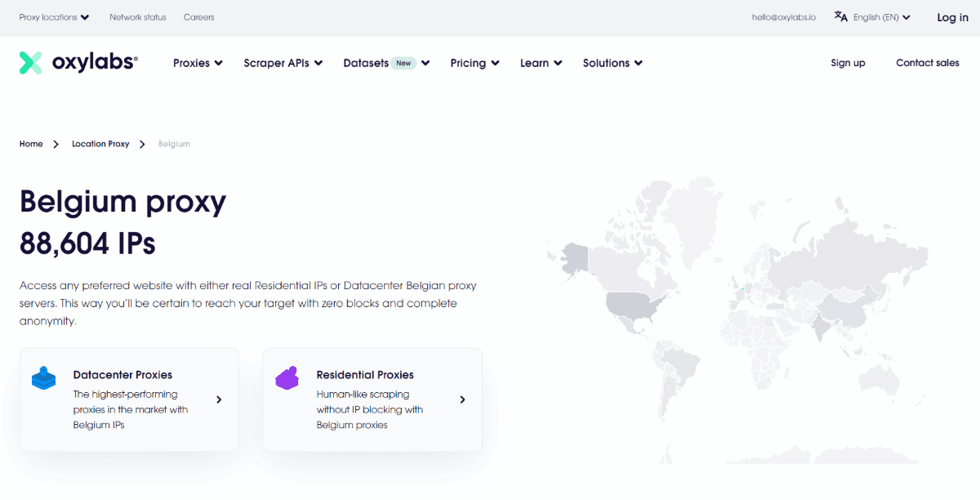This screenshot has height=500, width=980.
Task: Expand the Scraper APIs menu
Action: pos(283,63)
